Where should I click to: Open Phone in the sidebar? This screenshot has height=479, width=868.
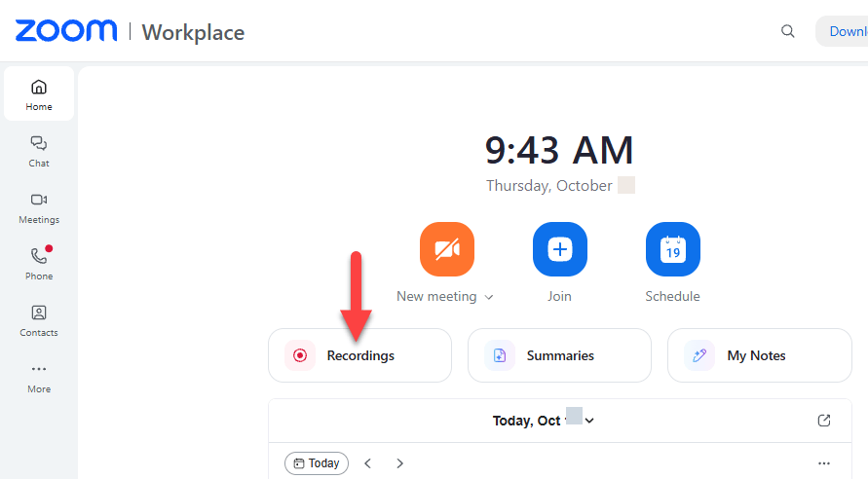[x=39, y=264]
